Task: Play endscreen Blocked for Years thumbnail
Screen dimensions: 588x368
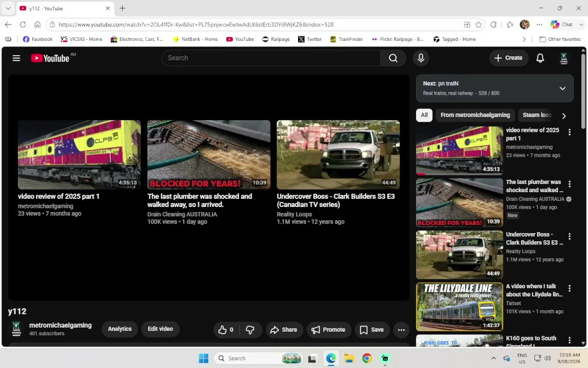Action: pyautogui.click(x=209, y=155)
